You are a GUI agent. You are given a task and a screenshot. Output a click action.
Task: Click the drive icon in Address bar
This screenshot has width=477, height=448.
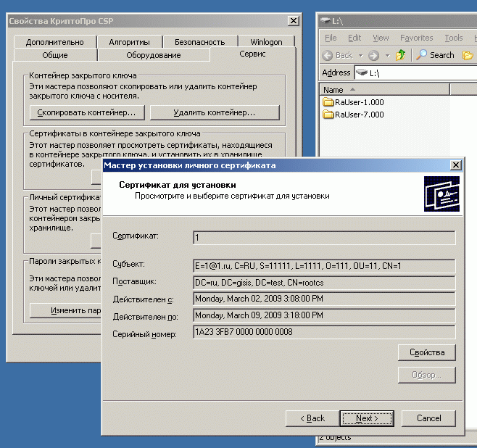(x=362, y=72)
